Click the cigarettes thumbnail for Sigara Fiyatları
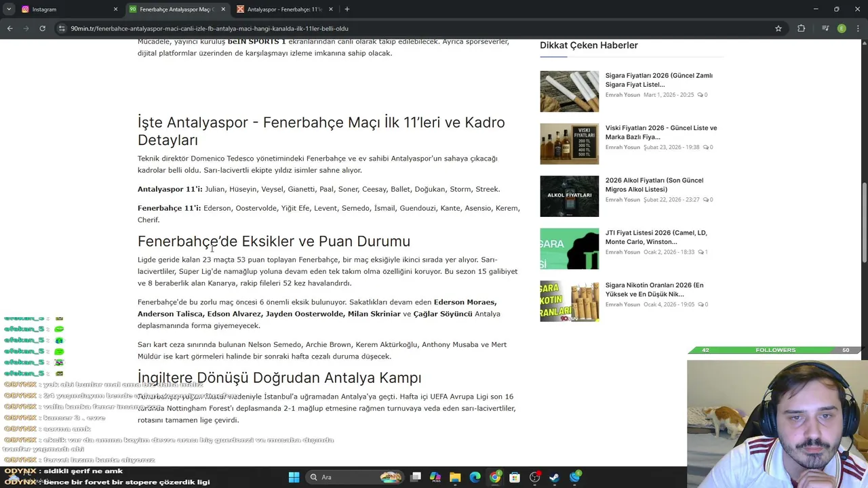 [x=569, y=91]
